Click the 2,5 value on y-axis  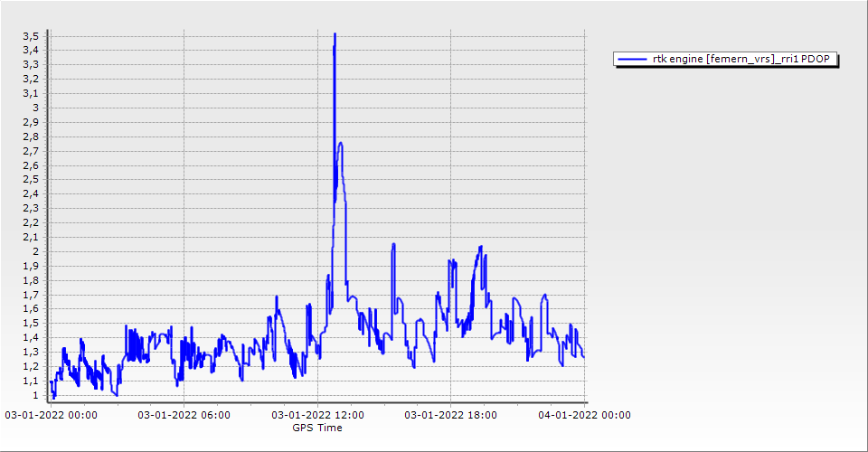(x=31, y=179)
